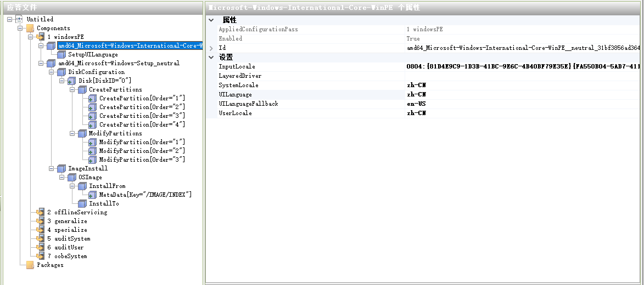
Task: Click the empty LayeredDriver value field
Action: (x=522, y=76)
